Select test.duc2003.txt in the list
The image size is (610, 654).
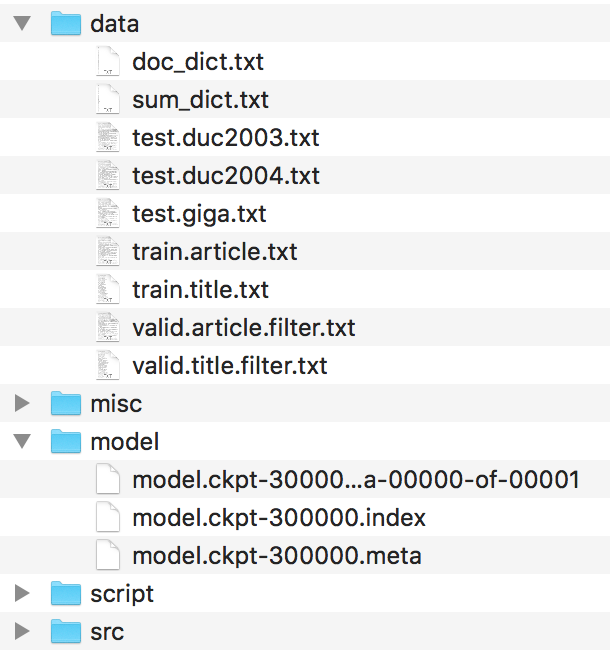(225, 138)
